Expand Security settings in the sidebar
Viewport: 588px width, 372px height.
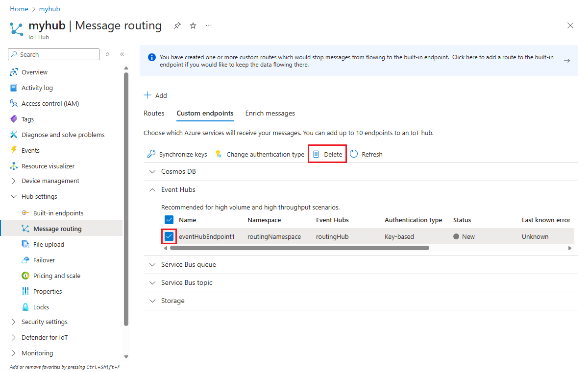(14, 322)
